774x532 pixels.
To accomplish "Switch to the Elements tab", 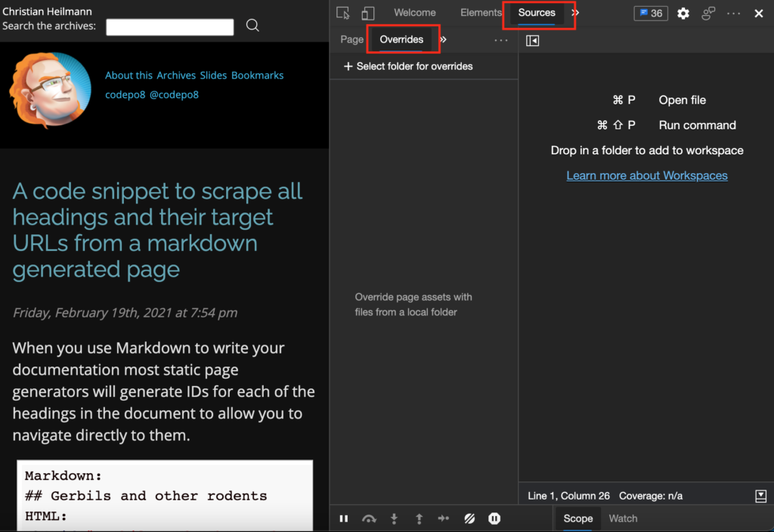I will [481, 13].
